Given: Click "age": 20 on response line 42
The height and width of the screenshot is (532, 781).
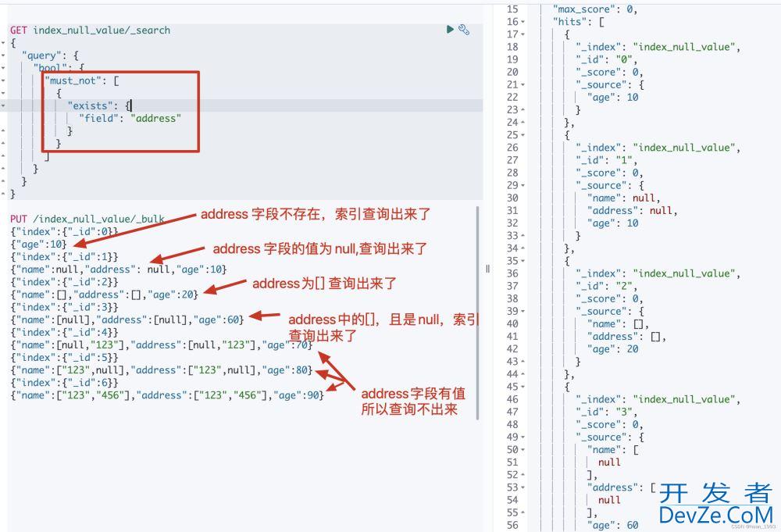Looking at the screenshot, I should [612, 348].
